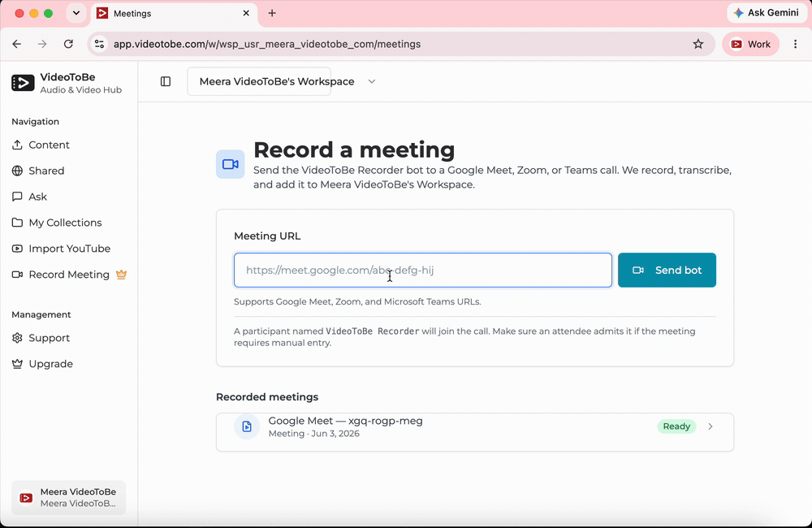Click the Meeting · Jun 3, 2026 date text
The height and width of the screenshot is (528, 812).
[x=313, y=434]
